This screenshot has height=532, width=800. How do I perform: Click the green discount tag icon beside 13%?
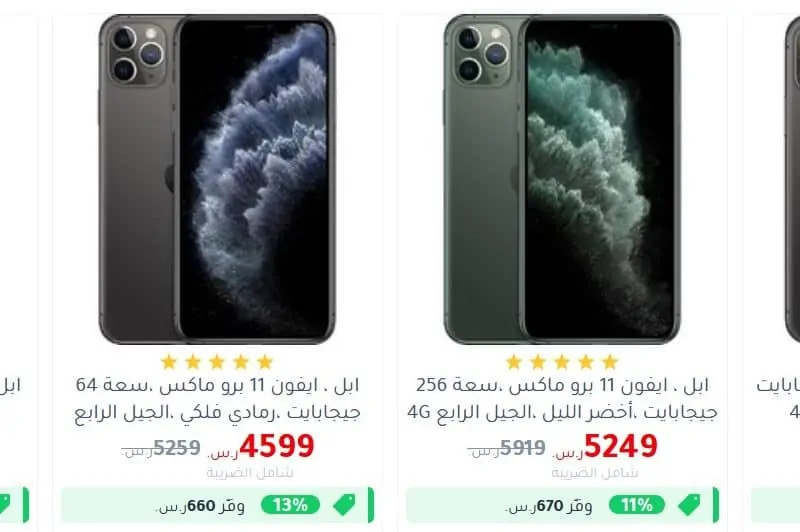(x=344, y=505)
